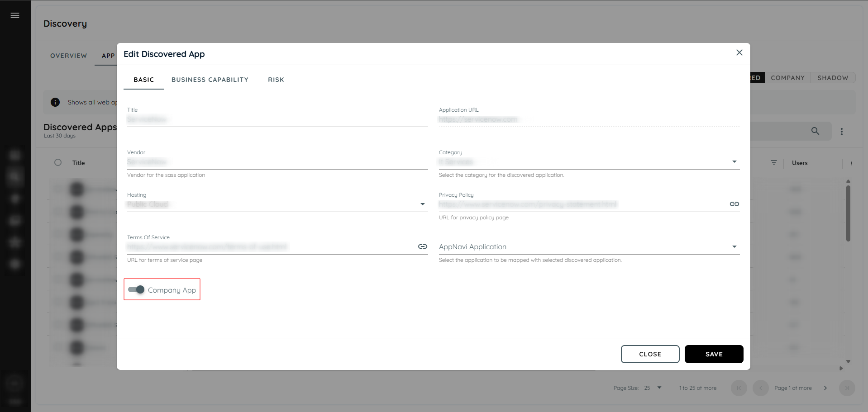Click the table vertical scrollbar

point(848,213)
